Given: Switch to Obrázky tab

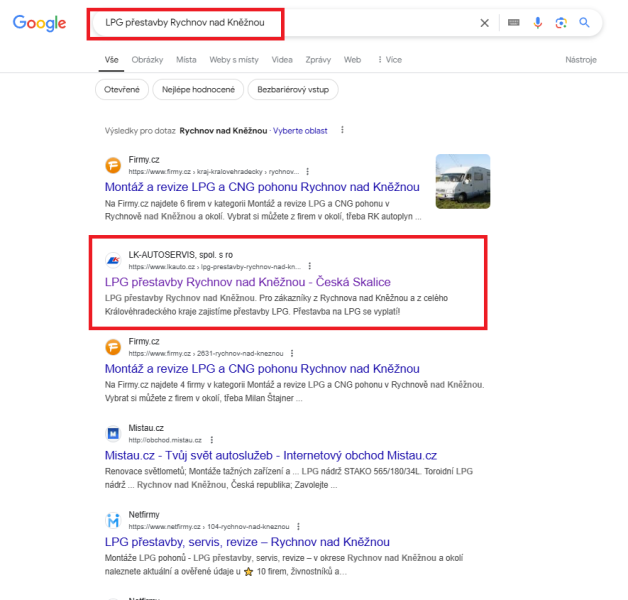Looking at the screenshot, I should (147, 60).
